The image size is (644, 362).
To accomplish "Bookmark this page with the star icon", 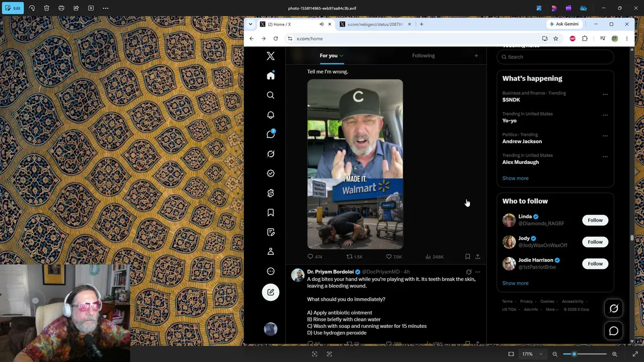I will (x=555, y=39).
